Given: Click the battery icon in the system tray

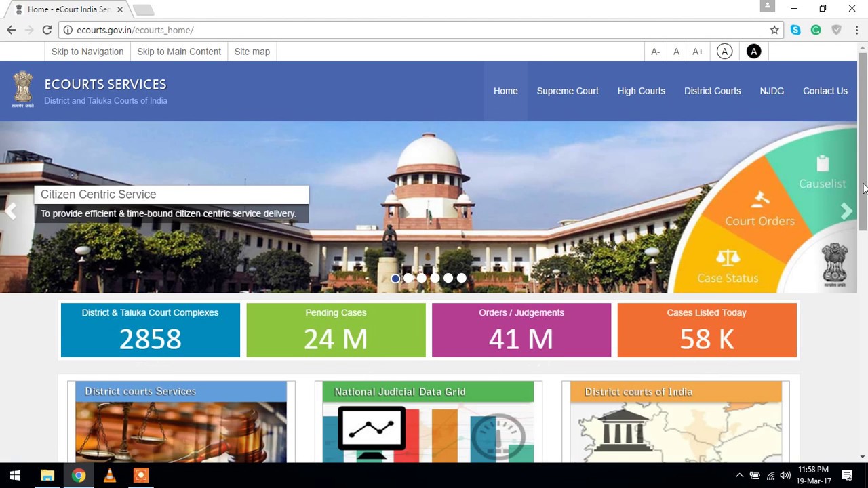Looking at the screenshot, I should 754,475.
